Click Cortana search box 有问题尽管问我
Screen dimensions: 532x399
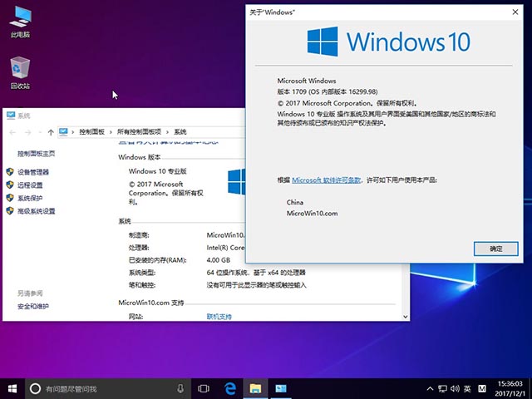pos(109,388)
